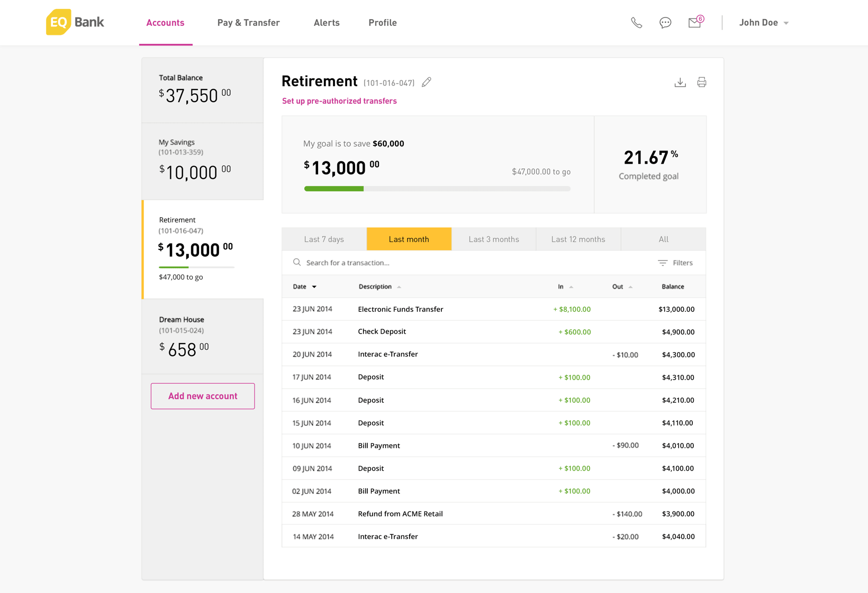Click the green savings goal progress bar
The width and height of the screenshot is (868, 593).
pos(334,188)
